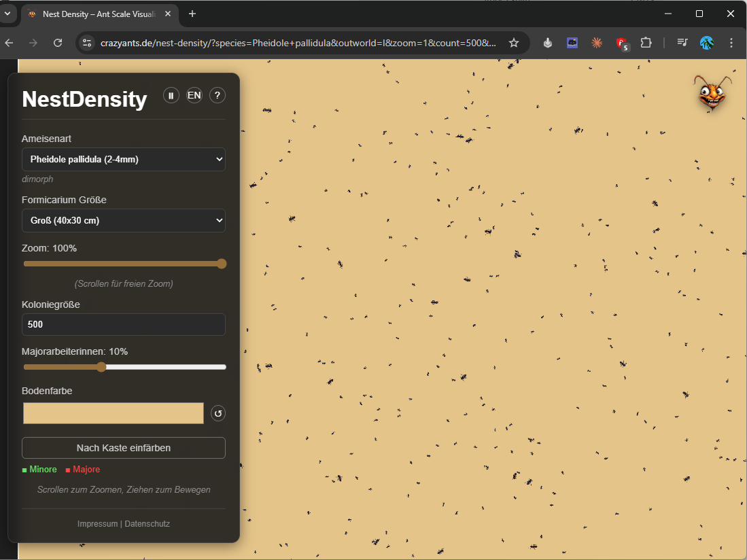Open the Formicarium Größe dropdown
747x560 pixels.
coord(123,220)
